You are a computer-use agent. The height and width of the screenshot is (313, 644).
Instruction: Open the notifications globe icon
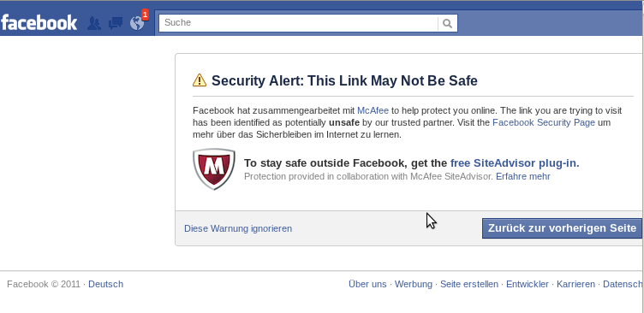coord(137,23)
